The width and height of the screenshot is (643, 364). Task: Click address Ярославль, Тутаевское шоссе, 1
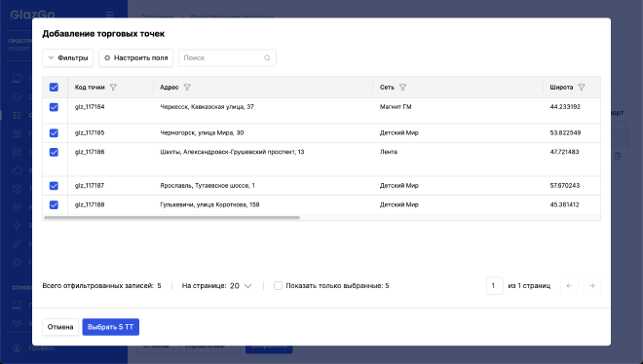(208, 186)
